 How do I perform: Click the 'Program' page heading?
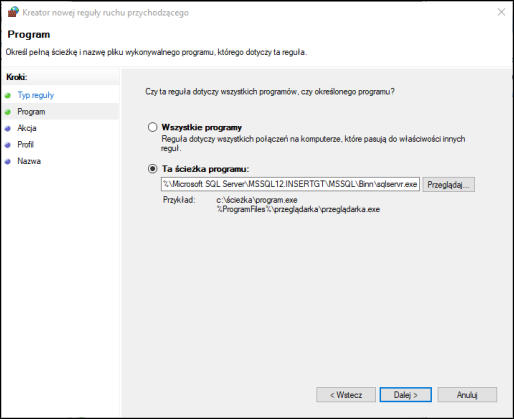point(29,34)
